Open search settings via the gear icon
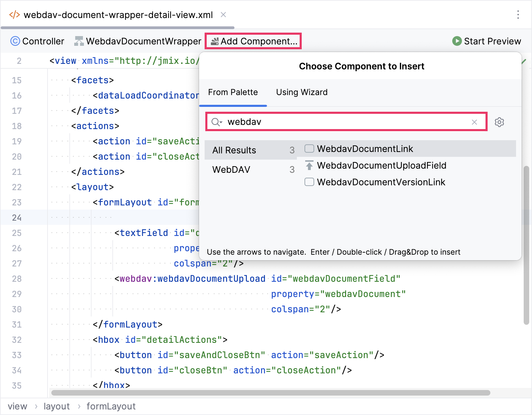Image resolution: width=532 pixels, height=415 pixels. click(x=499, y=122)
